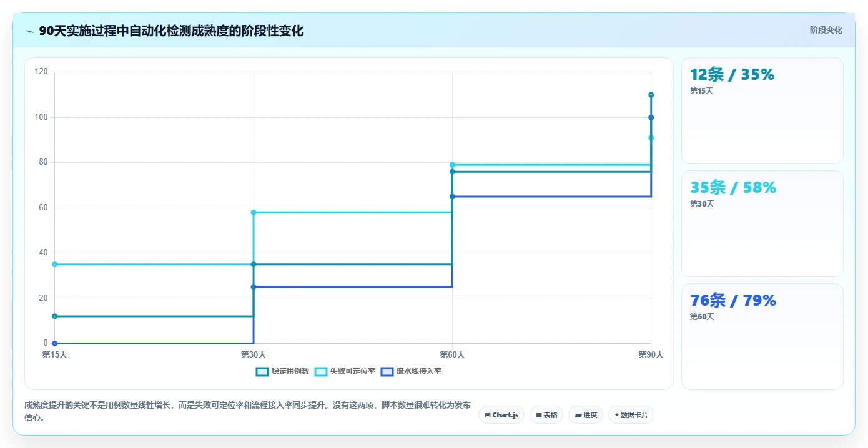
Task: Click the 流水线接入率 point at 第30天
Action: pos(254,287)
